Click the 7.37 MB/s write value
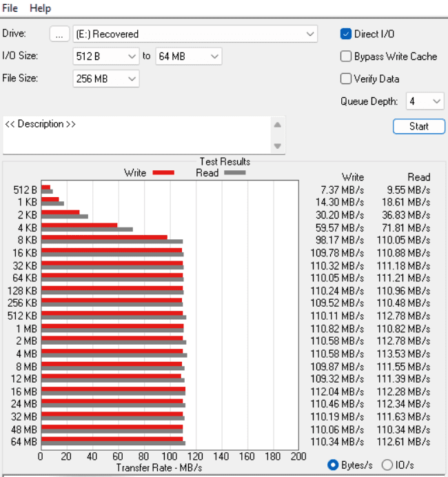This screenshot has height=477, width=448. (x=342, y=190)
